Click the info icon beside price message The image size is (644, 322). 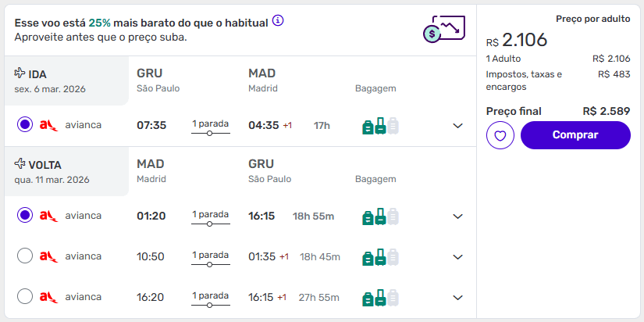click(x=278, y=20)
